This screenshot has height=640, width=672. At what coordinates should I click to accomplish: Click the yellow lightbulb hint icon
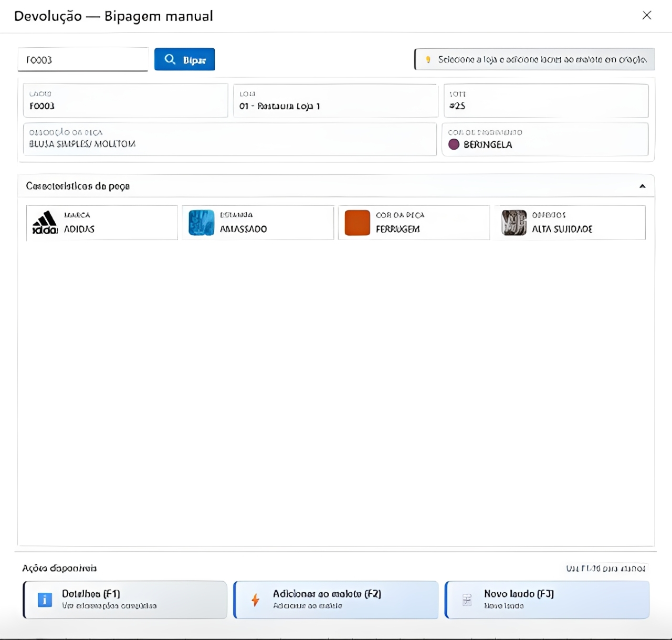click(x=428, y=59)
